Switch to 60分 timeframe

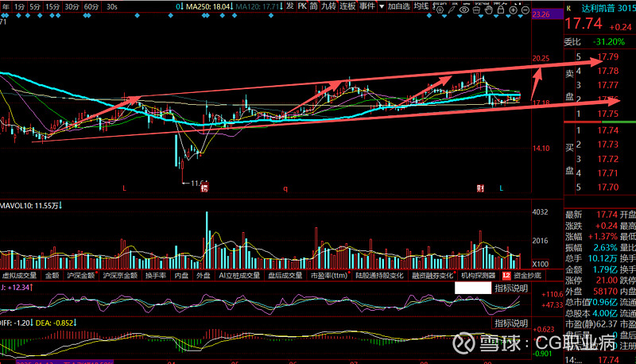pyautogui.click(x=91, y=6)
